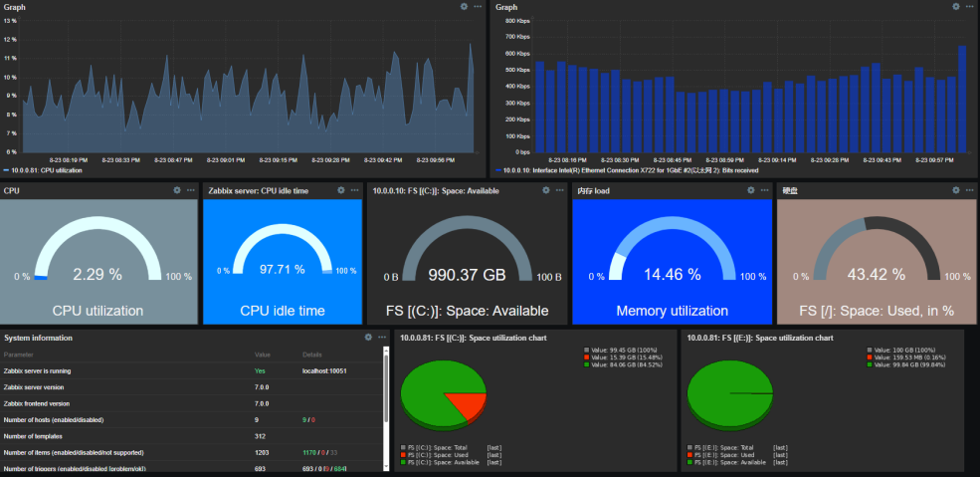980x477 pixels.
Task: Click gear on Zabbix server CPU idle time
Action: coord(339,189)
